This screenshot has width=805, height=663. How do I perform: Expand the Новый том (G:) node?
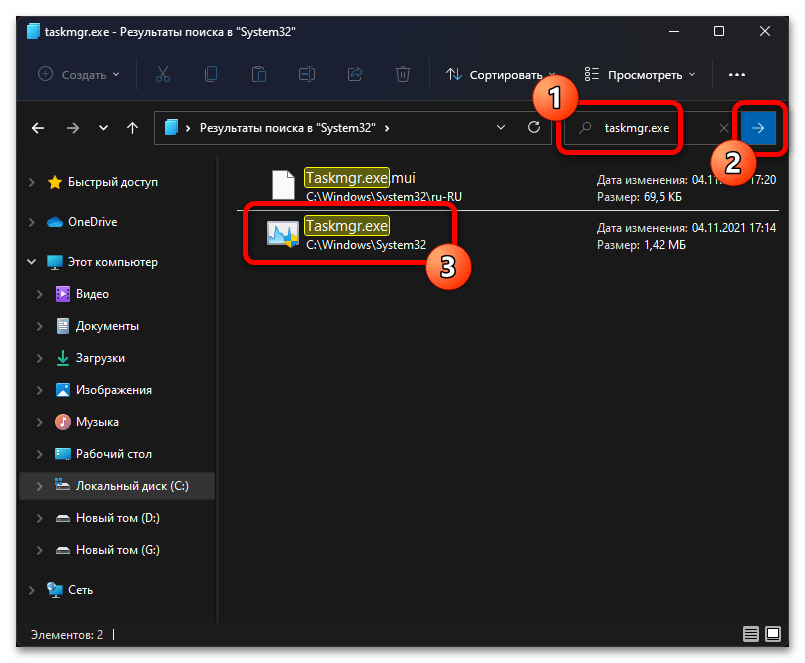click(x=40, y=550)
